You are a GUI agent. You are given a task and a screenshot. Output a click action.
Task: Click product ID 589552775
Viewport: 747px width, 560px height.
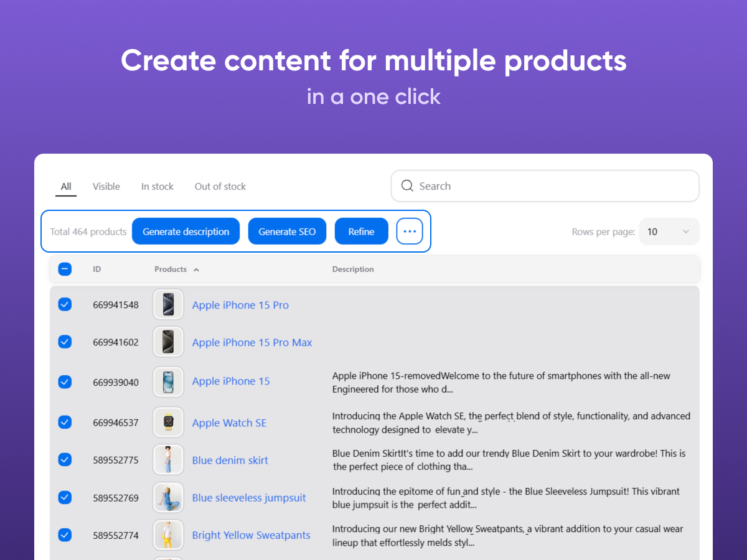116,460
